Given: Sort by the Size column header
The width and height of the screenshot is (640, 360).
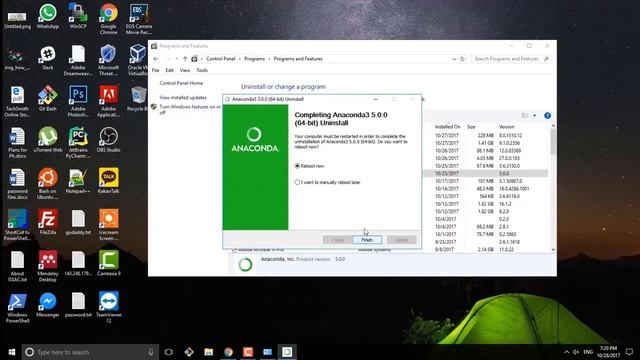Looking at the screenshot, I should pyautogui.click(x=471, y=127).
